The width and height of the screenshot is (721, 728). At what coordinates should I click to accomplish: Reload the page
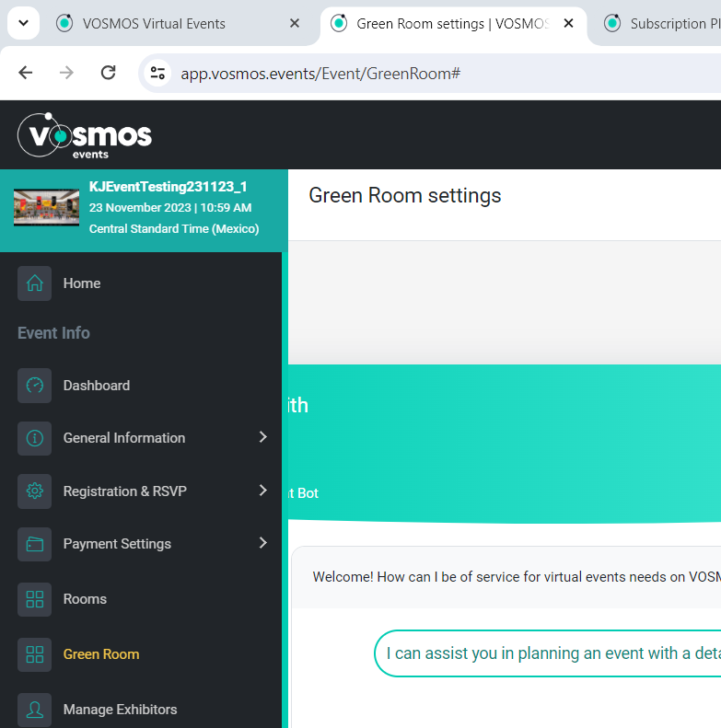[109, 73]
